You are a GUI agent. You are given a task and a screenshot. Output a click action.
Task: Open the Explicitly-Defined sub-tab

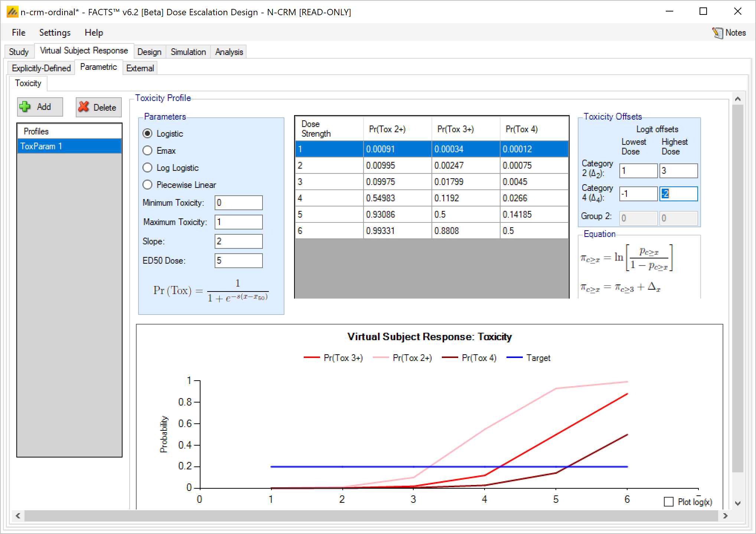(x=41, y=68)
